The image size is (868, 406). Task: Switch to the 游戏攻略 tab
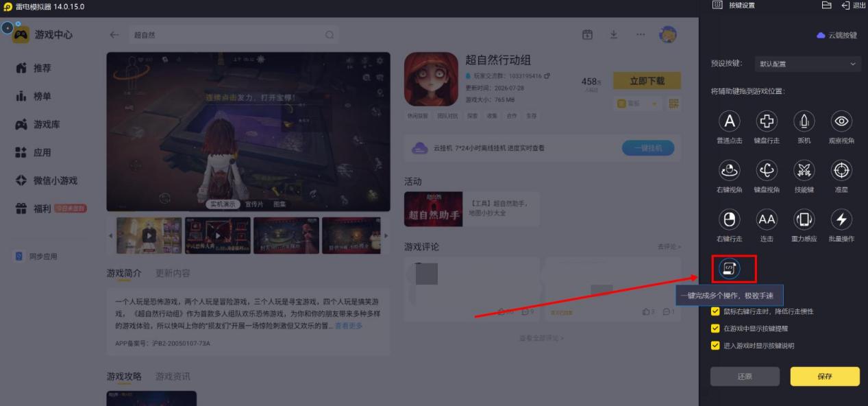(x=124, y=377)
